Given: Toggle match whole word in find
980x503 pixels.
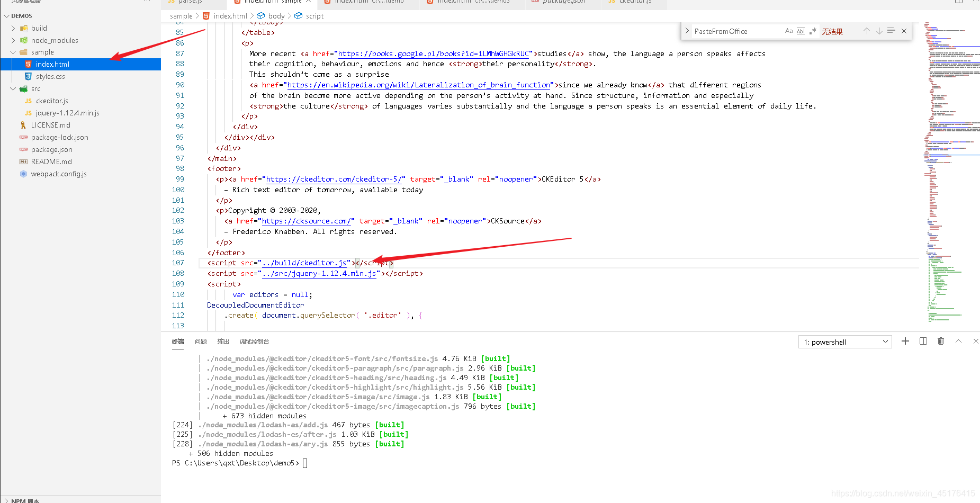Looking at the screenshot, I should click(x=801, y=31).
